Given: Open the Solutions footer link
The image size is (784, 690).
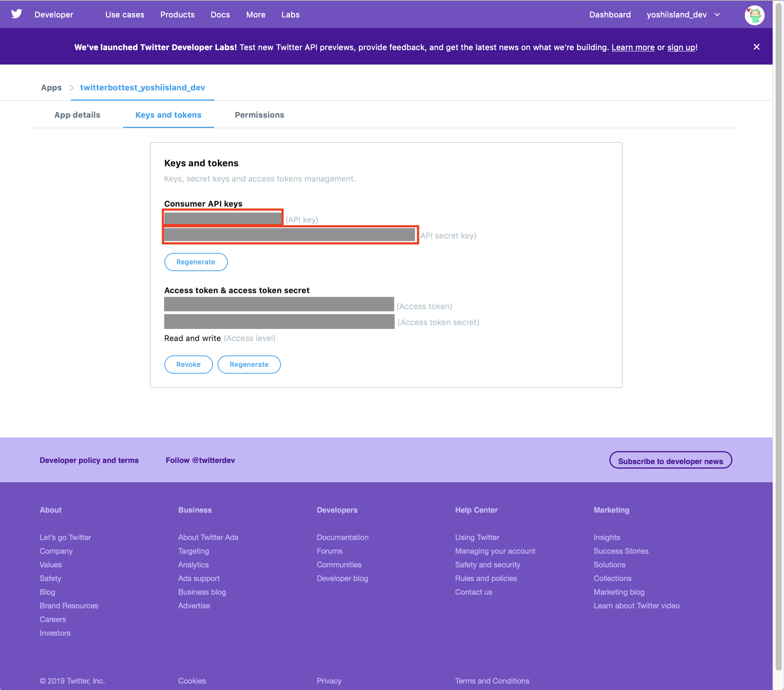Looking at the screenshot, I should point(609,564).
